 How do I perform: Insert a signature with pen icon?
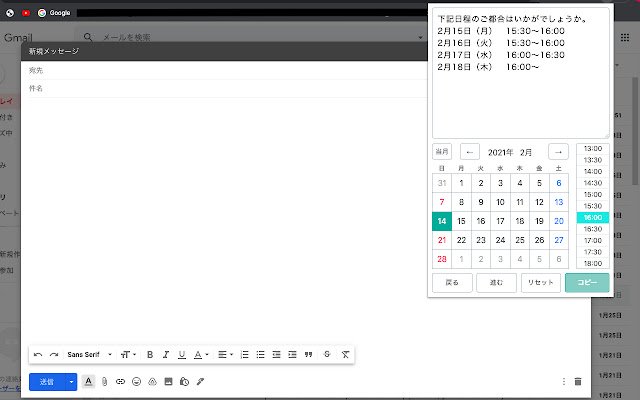point(200,382)
